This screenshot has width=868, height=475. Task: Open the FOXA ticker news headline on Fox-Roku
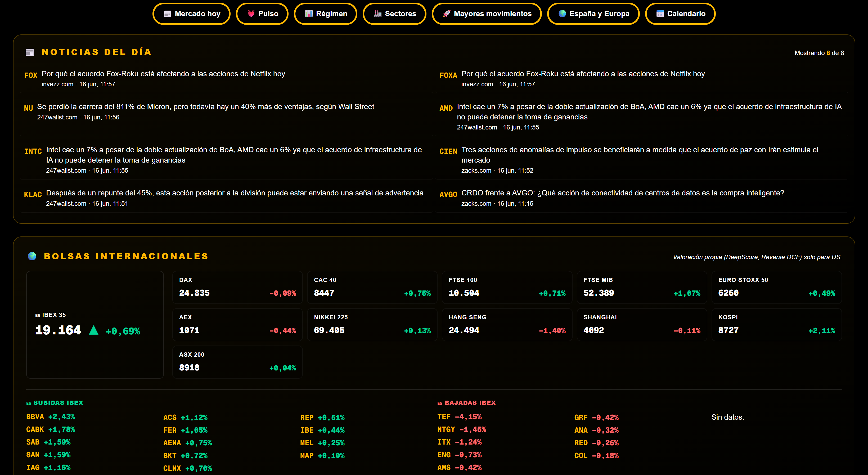(583, 74)
